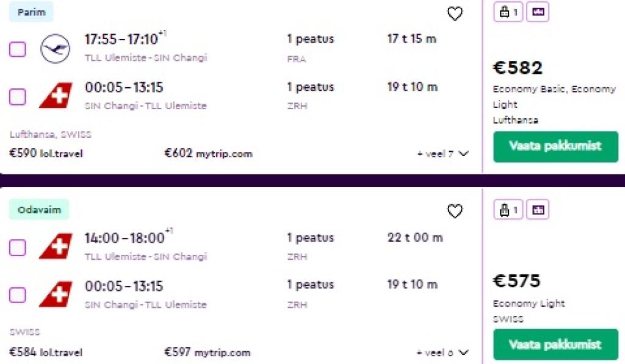The height and width of the screenshot is (364, 625).
Task: Save the €582 Lufthansa flight with heart icon
Action: [455, 13]
